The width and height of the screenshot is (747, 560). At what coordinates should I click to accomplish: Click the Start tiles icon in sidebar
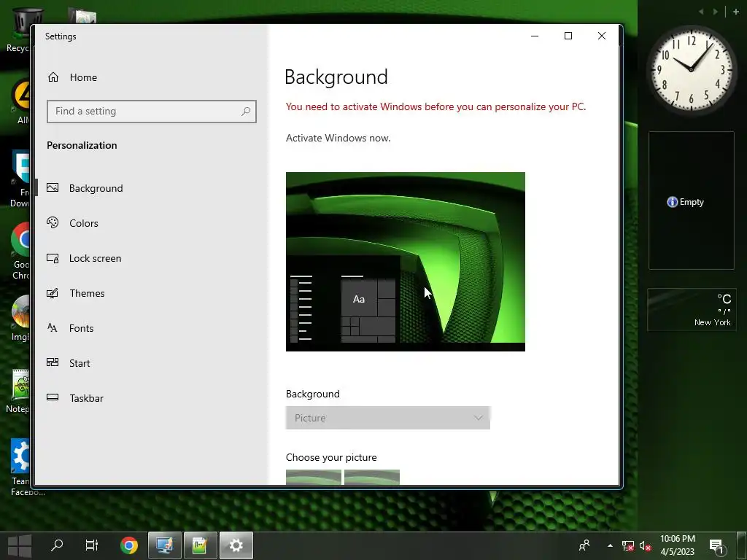pyautogui.click(x=53, y=362)
